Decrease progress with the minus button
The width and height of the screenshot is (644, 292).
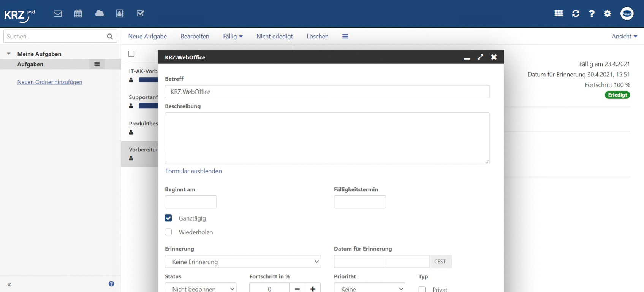pyautogui.click(x=297, y=288)
